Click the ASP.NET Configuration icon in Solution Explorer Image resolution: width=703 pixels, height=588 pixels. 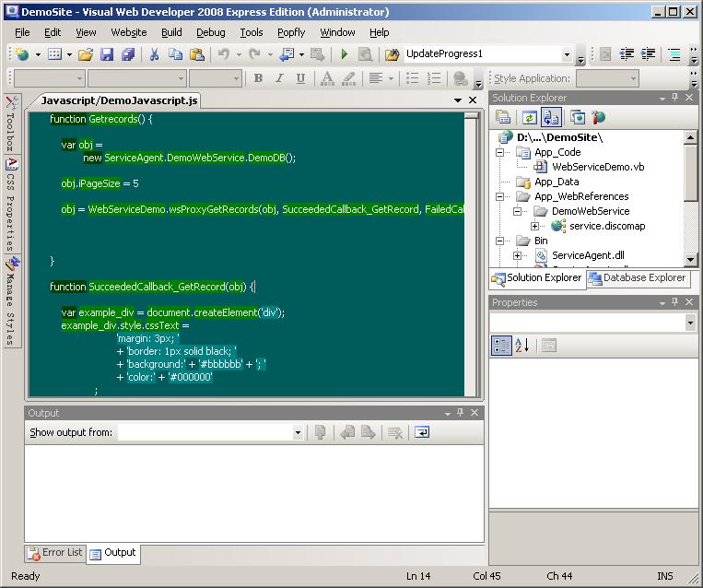click(x=598, y=118)
